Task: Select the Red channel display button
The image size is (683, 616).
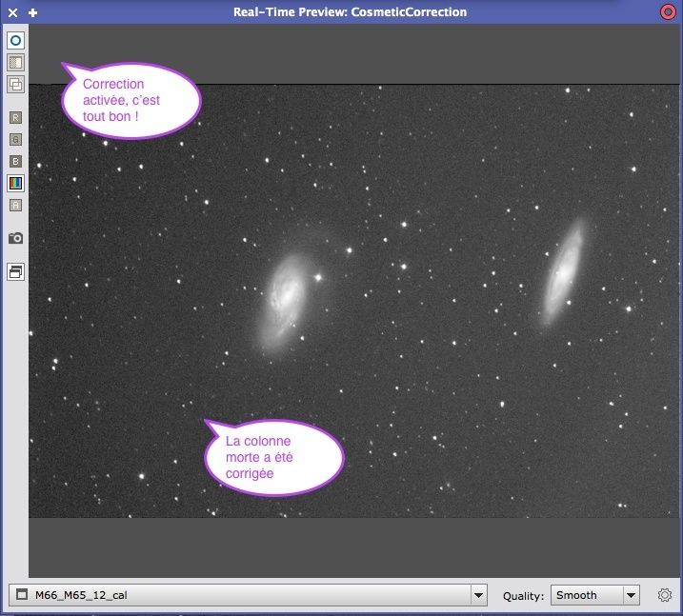Action: [15, 117]
